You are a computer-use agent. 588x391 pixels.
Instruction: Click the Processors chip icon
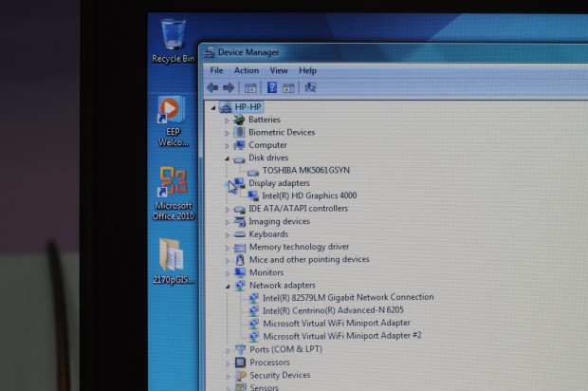click(240, 363)
